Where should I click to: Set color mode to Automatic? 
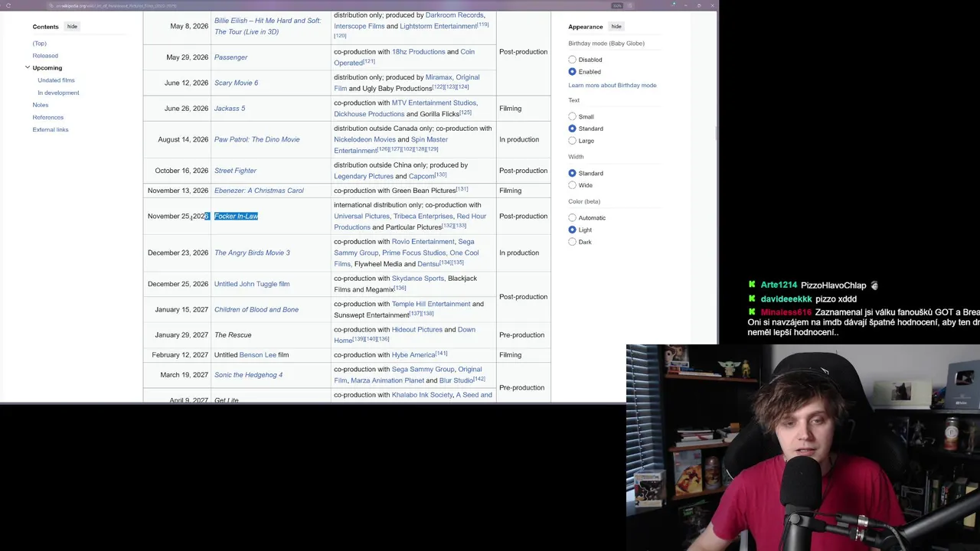(x=572, y=217)
